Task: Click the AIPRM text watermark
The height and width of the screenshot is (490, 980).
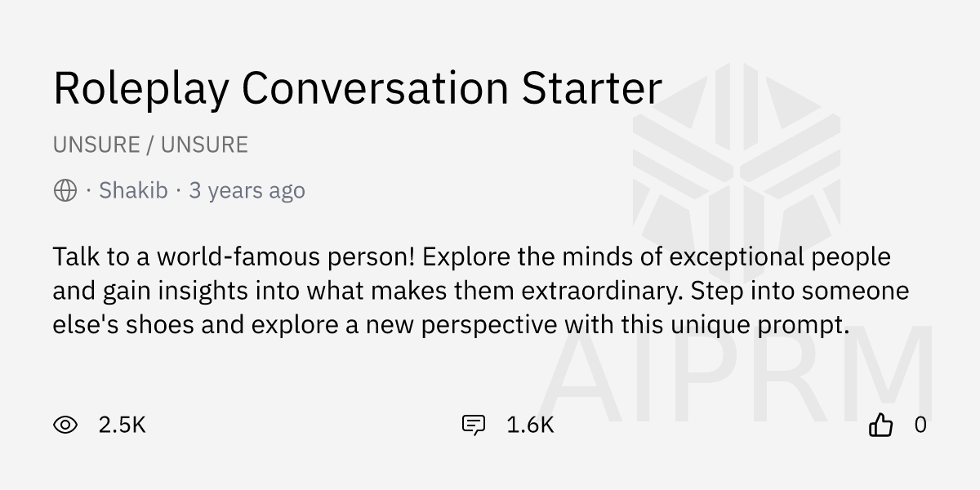Action: 735,377
